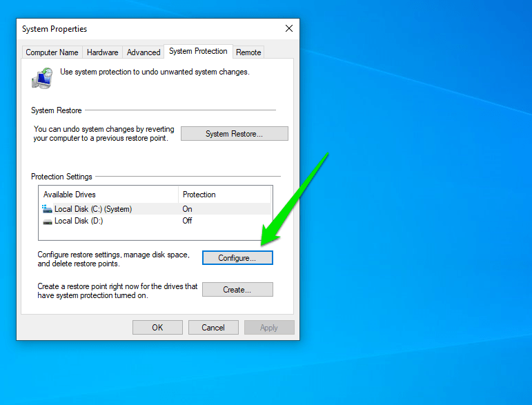Switch to the Remote tab
Image resolution: width=532 pixels, height=405 pixels.
[x=248, y=52]
